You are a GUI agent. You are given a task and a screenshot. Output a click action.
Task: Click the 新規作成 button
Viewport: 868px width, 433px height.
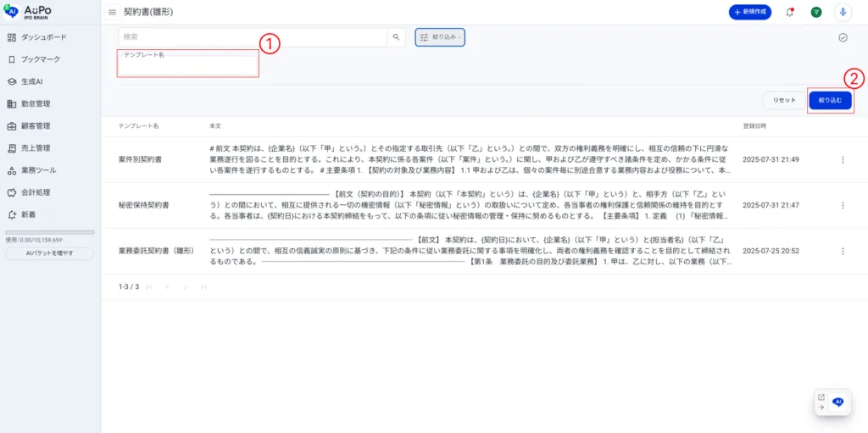click(x=750, y=12)
